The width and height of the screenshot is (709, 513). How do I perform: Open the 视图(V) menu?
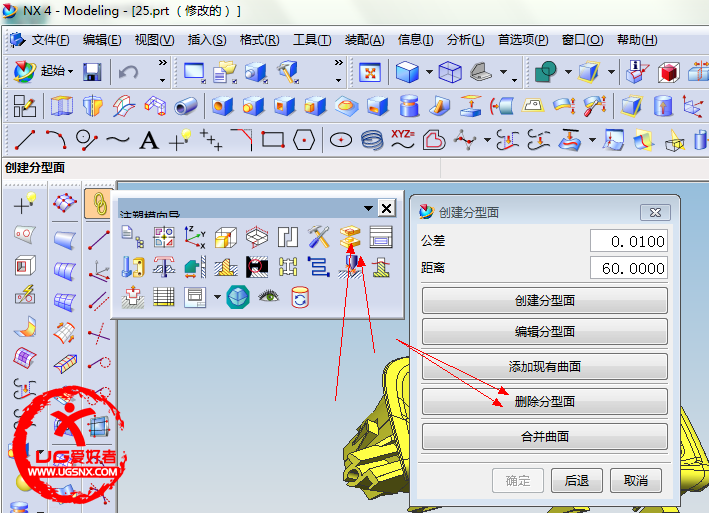[154, 40]
